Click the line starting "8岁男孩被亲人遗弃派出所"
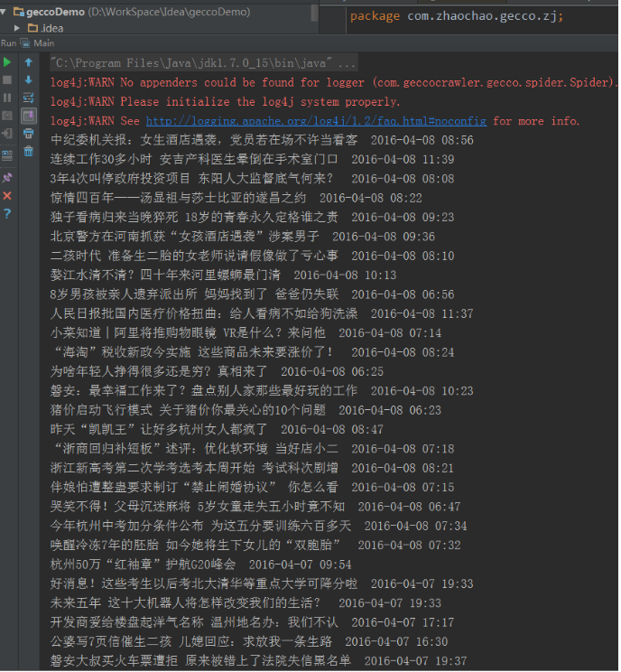This screenshot has height=672, width=621. coord(252,294)
